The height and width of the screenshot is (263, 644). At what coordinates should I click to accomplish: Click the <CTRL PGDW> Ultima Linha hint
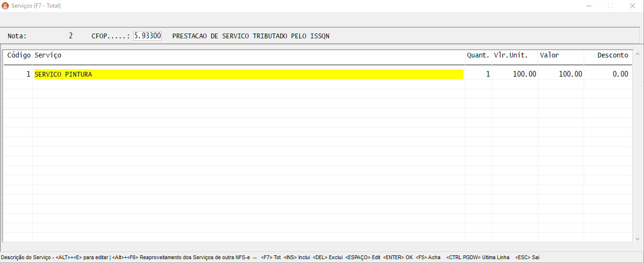pyautogui.click(x=478, y=257)
